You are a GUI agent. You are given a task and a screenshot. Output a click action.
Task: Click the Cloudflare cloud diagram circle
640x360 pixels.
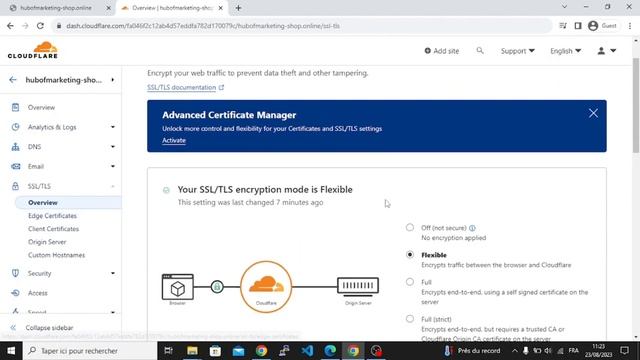click(x=266, y=287)
